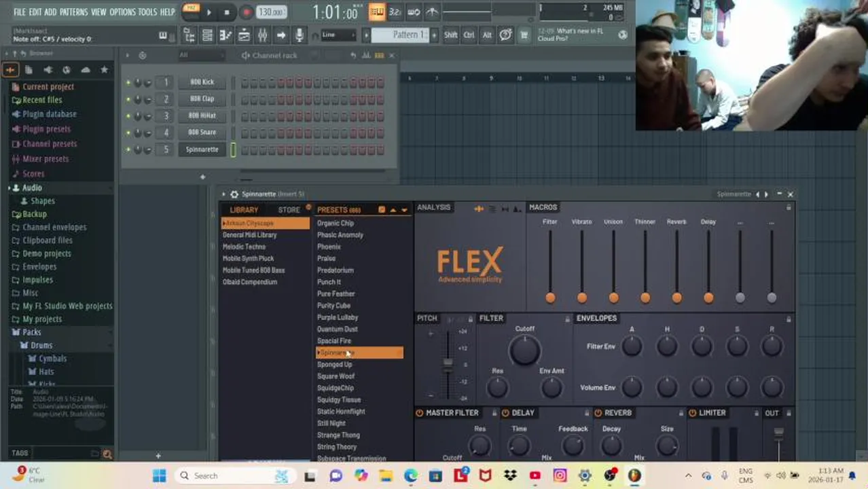Mute the 808 Kick channel LED

(128, 82)
